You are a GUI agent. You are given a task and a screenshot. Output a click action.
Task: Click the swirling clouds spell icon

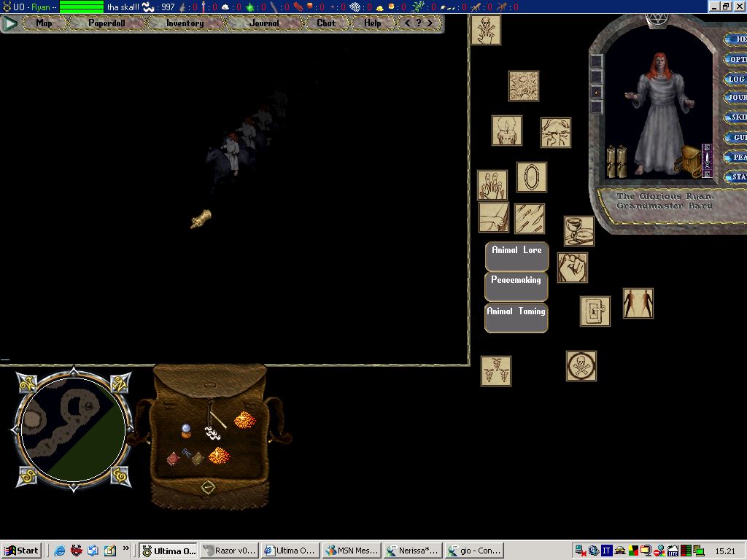pos(524,86)
